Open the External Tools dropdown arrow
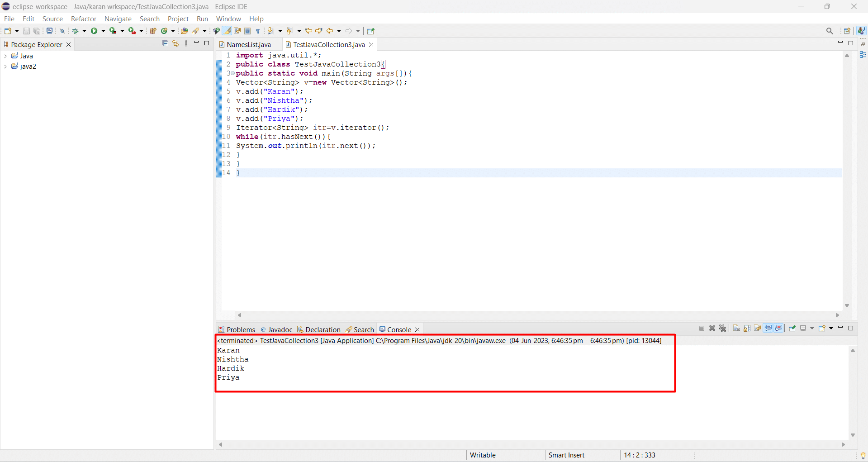Viewport: 868px width, 462px height. pos(141,31)
